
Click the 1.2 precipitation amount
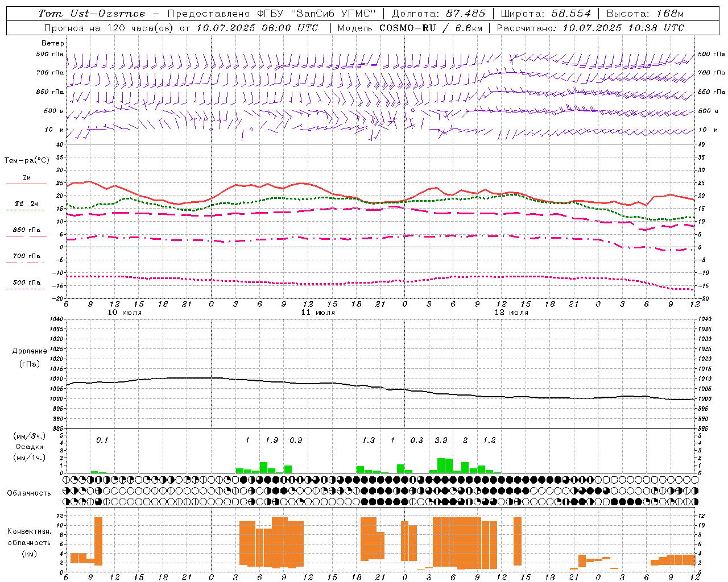click(x=489, y=440)
